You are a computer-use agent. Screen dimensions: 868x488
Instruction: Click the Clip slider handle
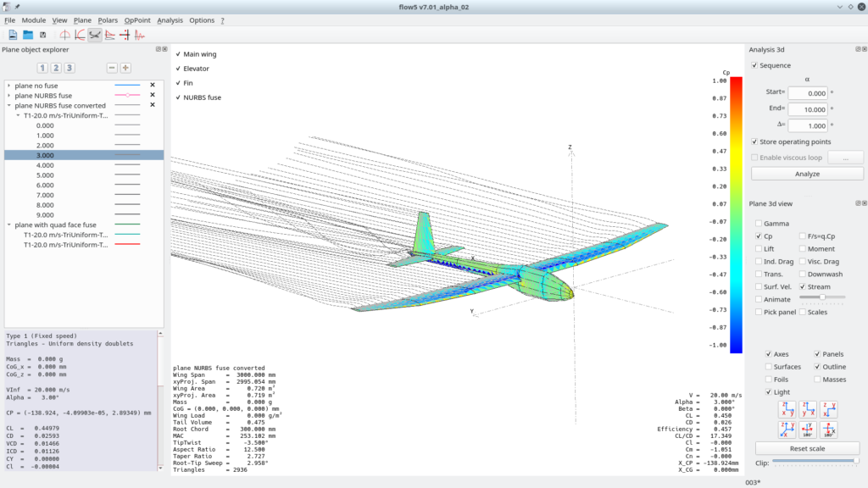click(x=855, y=462)
